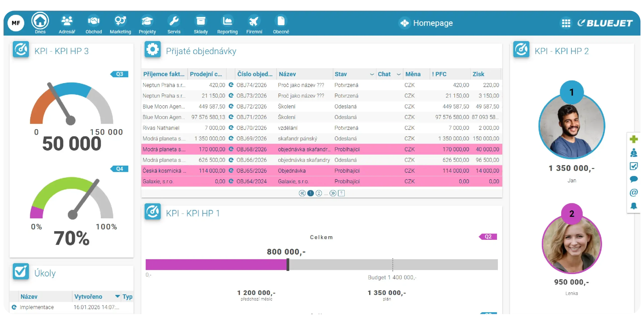Viewport: 644px width, 325px height.
Task: Open the sidebar chat bubble icon
Action: [x=633, y=179]
